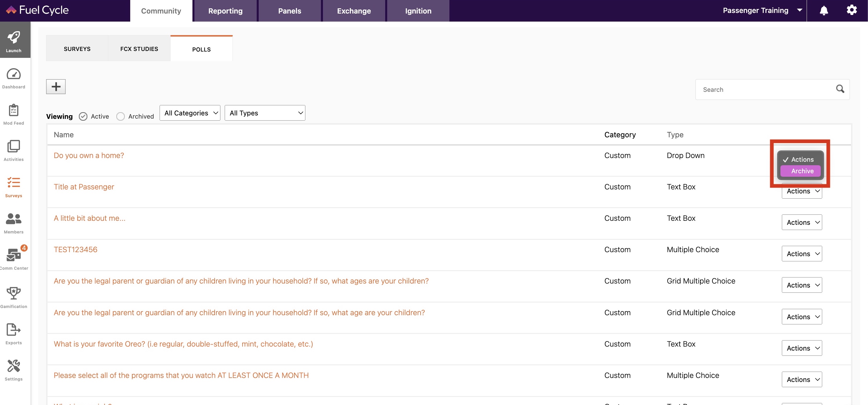The height and width of the screenshot is (405, 868).
Task: Open the All Types dropdown
Action: [265, 113]
